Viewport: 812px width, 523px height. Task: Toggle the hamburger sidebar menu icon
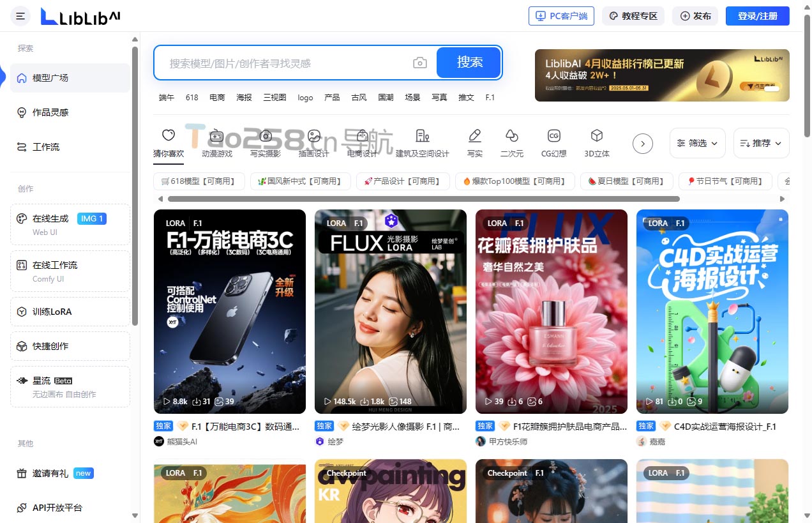pyautogui.click(x=20, y=16)
